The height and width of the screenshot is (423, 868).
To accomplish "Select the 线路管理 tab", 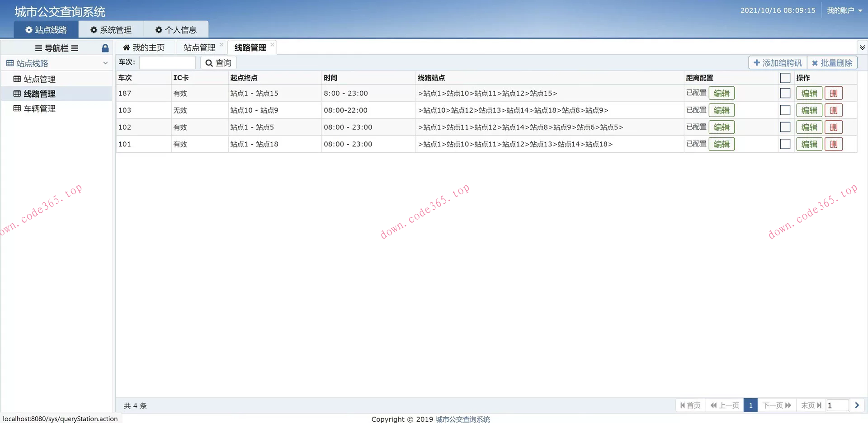I will (250, 47).
